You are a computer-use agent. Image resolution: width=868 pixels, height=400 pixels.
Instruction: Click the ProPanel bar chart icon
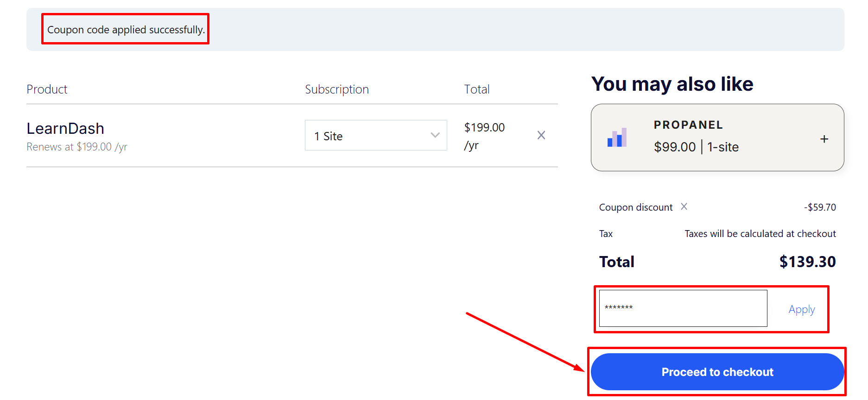tap(617, 137)
